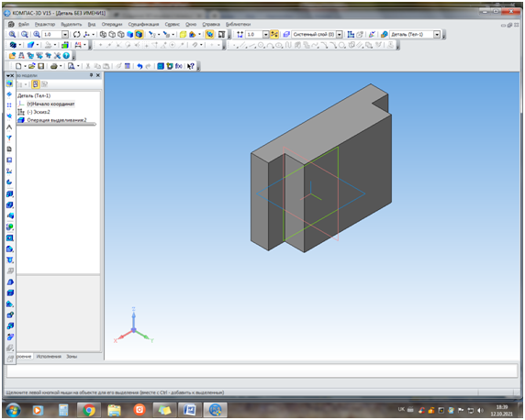Image resolution: width=525 pixels, height=420 pixels.
Task: Create a new document
Action: (18, 66)
